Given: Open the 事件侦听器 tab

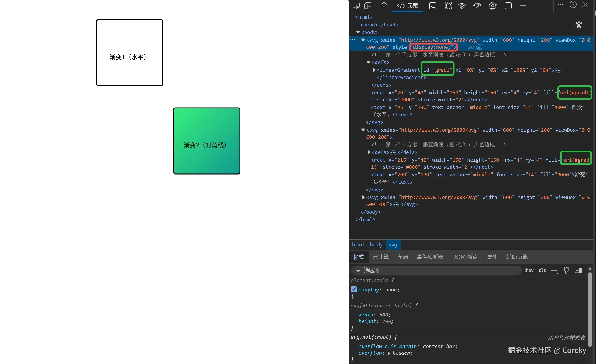Looking at the screenshot, I should pyautogui.click(x=430, y=257).
